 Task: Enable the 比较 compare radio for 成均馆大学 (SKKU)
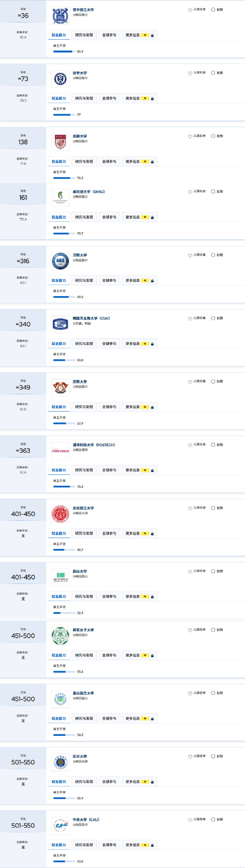[213, 192]
